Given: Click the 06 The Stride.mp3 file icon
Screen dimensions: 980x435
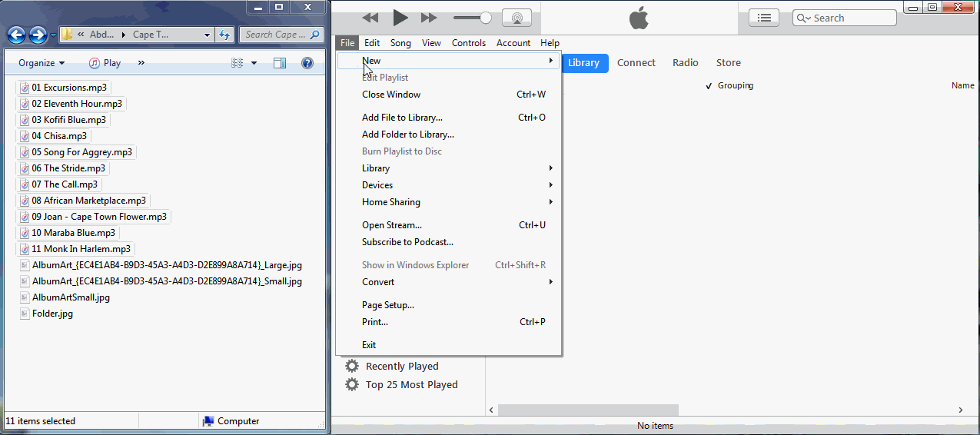Looking at the screenshot, I should click(x=25, y=168).
